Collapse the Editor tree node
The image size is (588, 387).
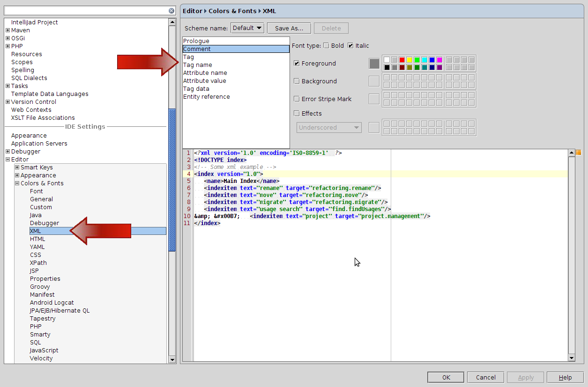point(7,160)
